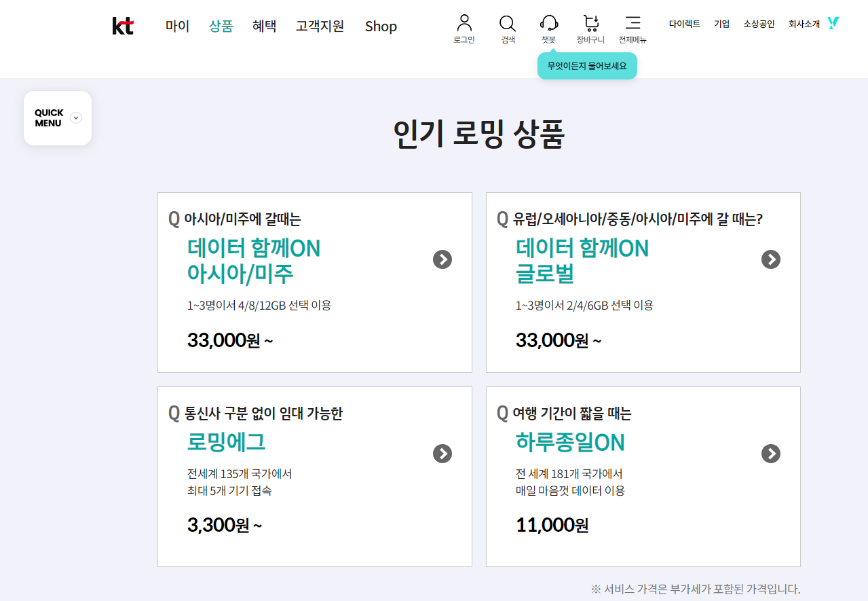Click the arrow icon on 하루종일ON card

[x=770, y=454]
